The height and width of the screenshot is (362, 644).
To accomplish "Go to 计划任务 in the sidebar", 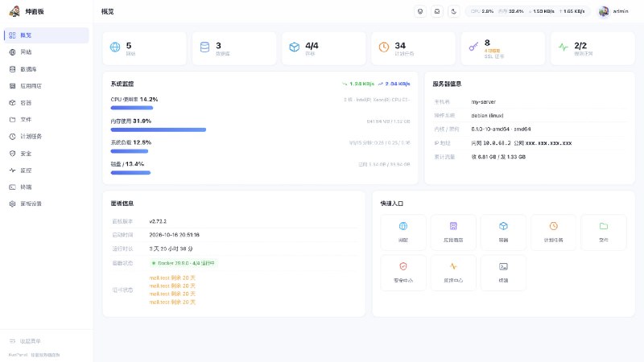I will point(47,136).
